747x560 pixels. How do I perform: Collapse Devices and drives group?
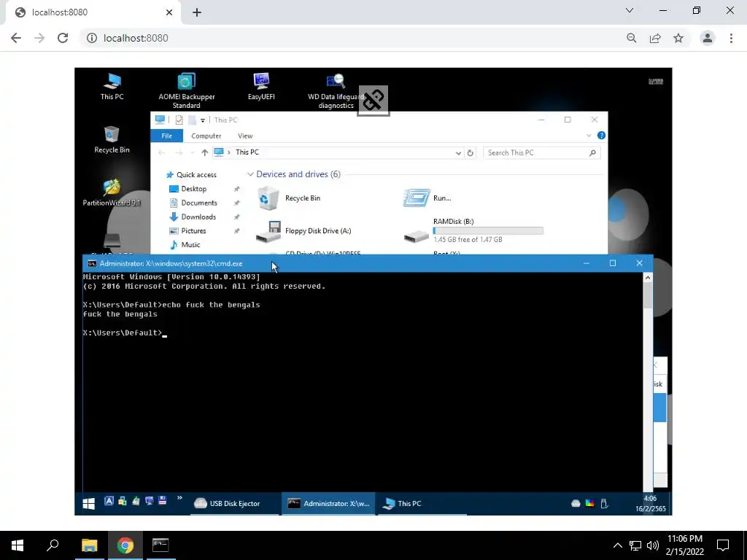tap(250, 174)
